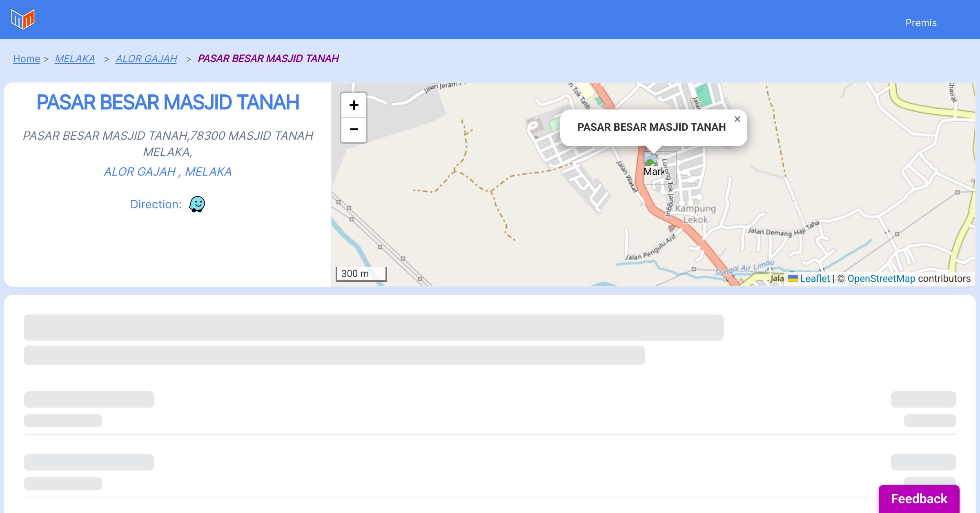Click the 300 m map scale bar

click(x=361, y=274)
